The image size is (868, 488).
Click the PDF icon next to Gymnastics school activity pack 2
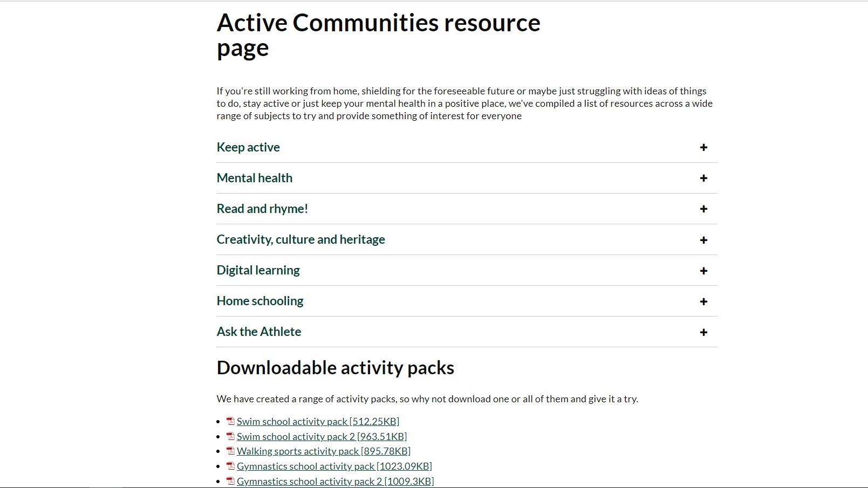point(231,481)
